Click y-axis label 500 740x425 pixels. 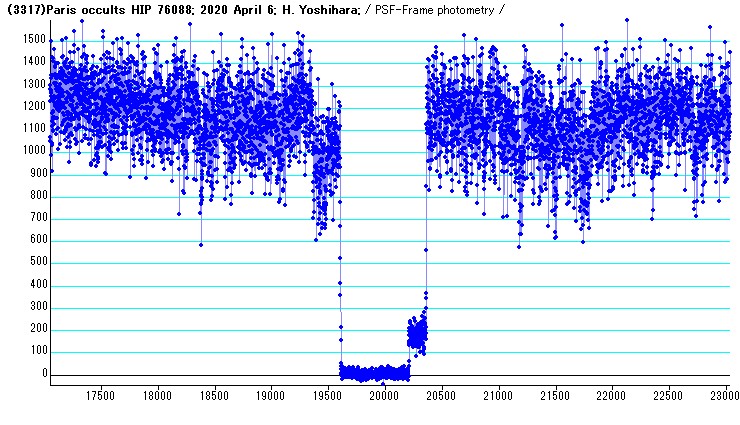point(37,261)
